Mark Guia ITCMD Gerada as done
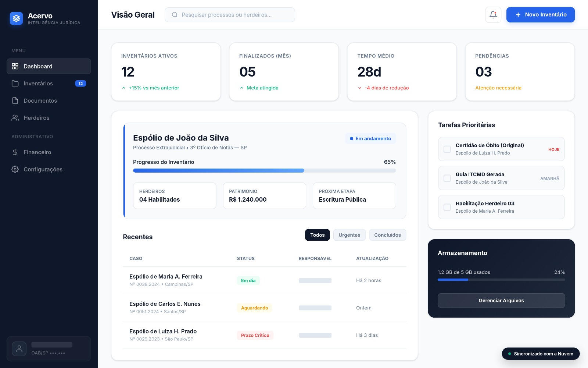The height and width of the screenshot is (368, 588). (x=447, y=178)
